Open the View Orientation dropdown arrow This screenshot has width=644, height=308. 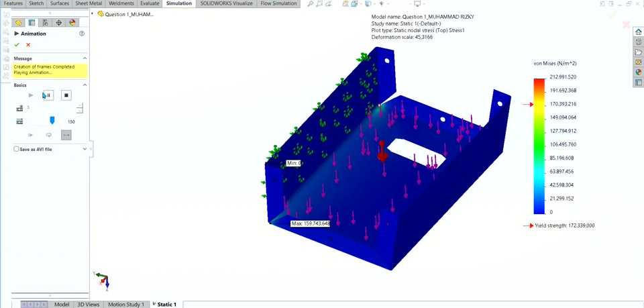coord(361,4)
